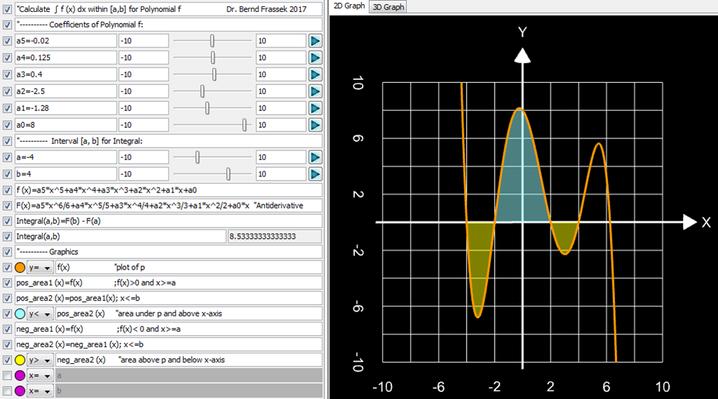Switch to the 2D Graph tab

coord(349,6)
